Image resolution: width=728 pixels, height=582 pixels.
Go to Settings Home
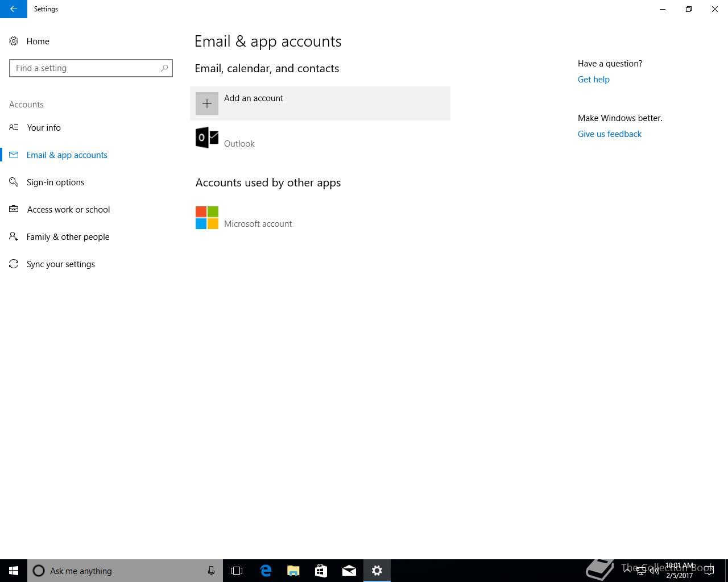point(38,41)
